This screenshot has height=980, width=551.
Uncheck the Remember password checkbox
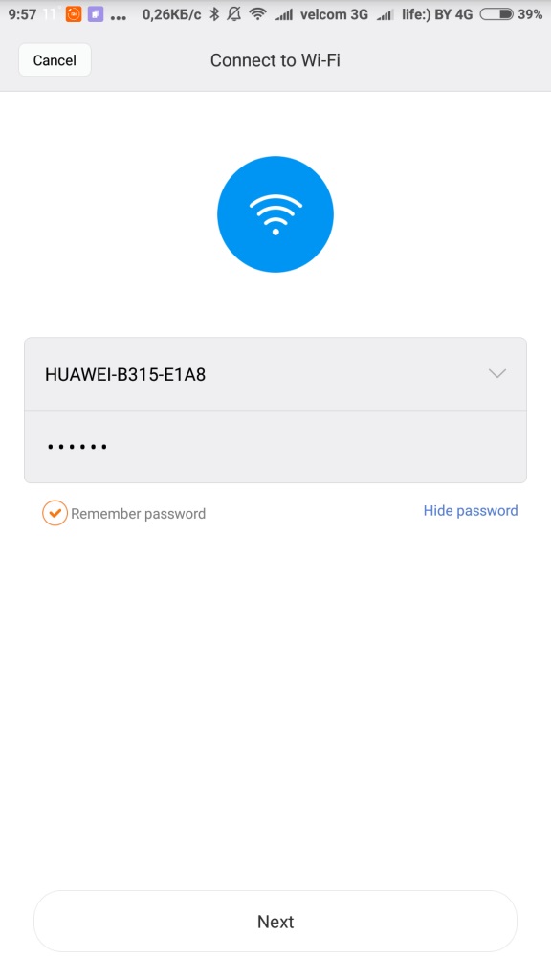pos(55,513)
